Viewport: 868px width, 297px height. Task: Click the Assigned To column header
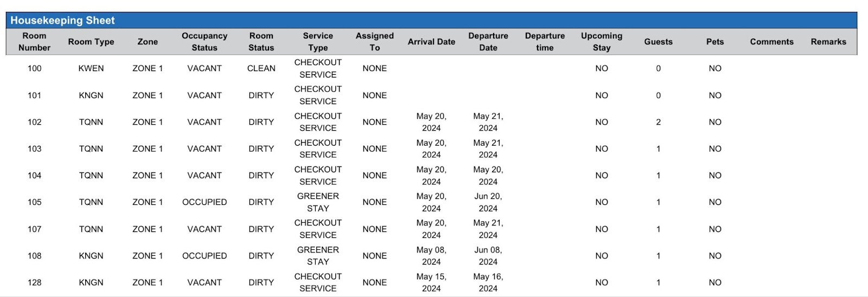[375, 42]
